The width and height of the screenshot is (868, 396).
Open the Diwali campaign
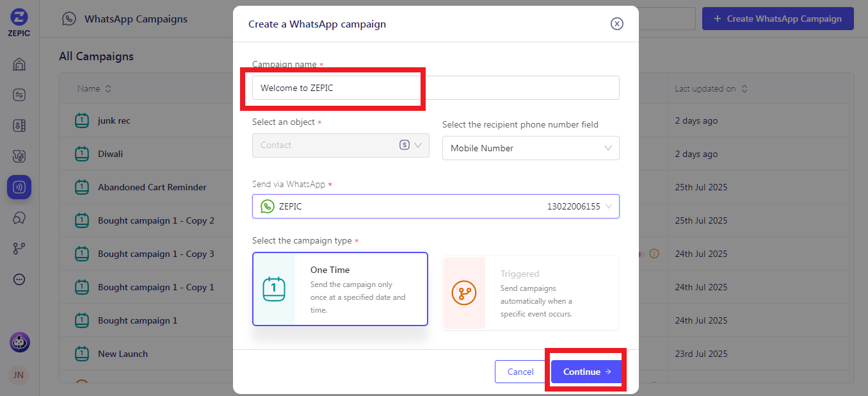tap(110, 154)
